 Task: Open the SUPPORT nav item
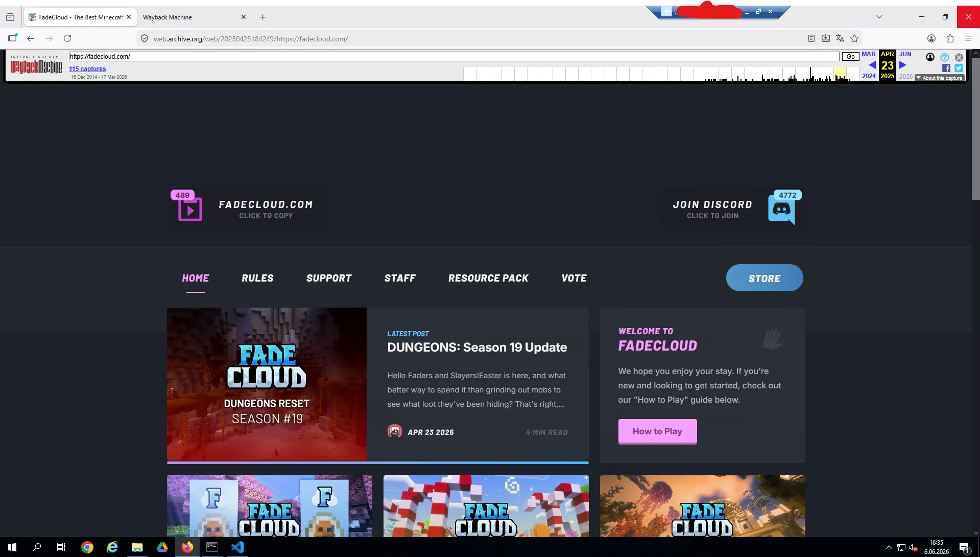pyautogui.click(x=329, y=278)
